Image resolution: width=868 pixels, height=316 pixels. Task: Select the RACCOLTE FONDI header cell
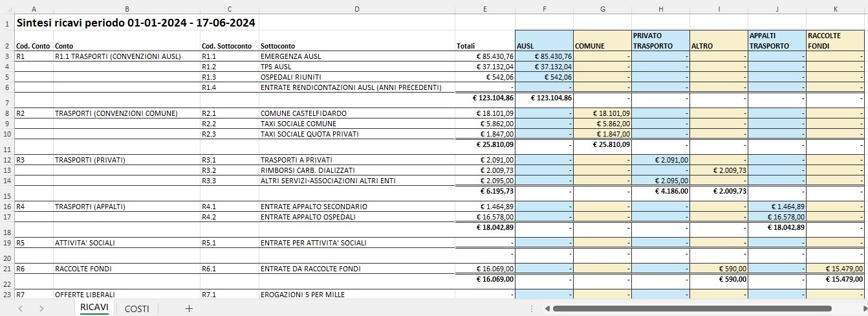pos(835,40)
